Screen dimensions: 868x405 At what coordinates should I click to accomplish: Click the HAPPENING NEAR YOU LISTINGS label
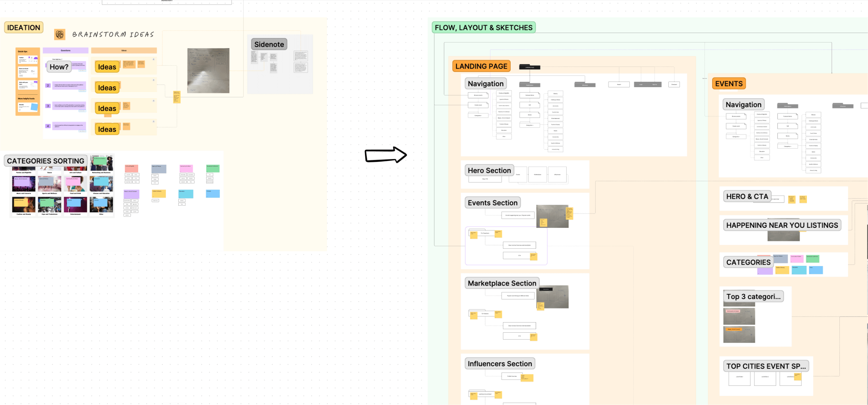tap(782, 225)
